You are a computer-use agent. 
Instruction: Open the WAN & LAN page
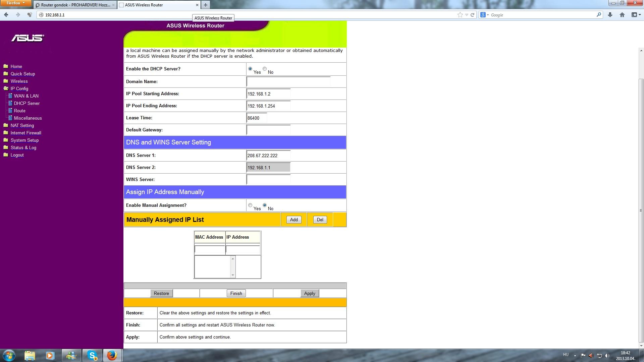pos(26,96)
